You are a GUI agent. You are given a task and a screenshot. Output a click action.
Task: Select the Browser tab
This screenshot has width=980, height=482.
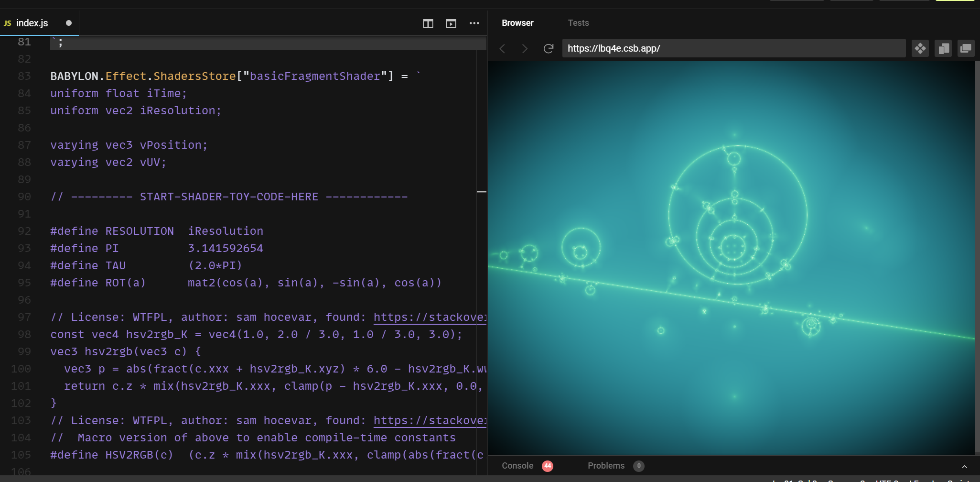coord(517,22)
